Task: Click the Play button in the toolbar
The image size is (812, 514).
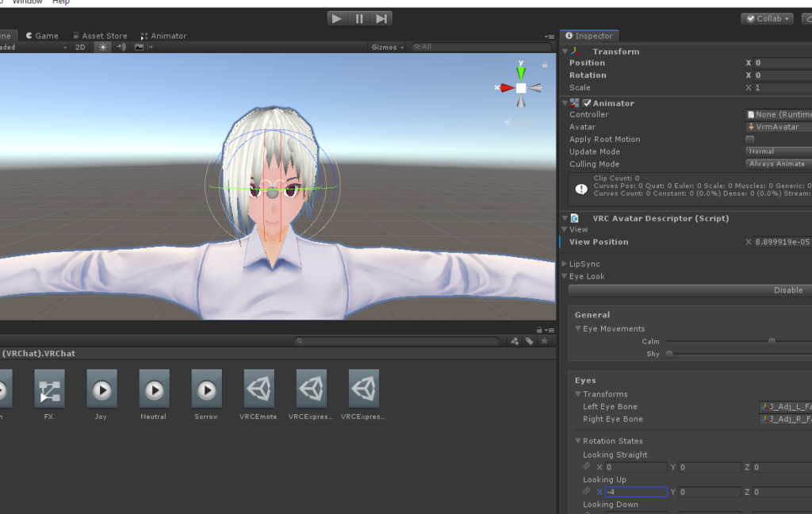Action: coord(337,19)
